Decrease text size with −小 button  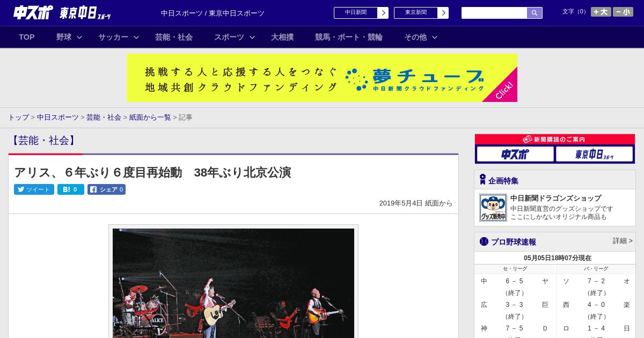(x=623, y=12)
